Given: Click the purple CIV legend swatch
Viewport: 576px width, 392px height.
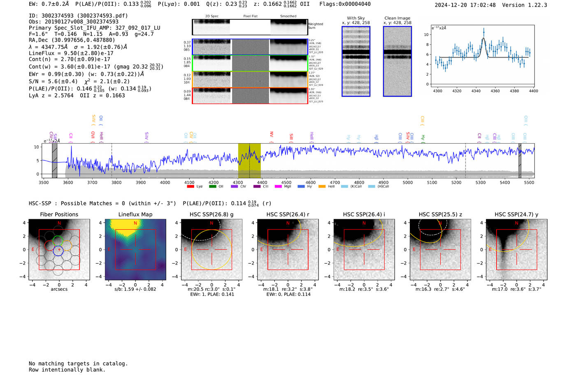Looking at the screenshot, I should pyautogui.click(x=235, y=186).
